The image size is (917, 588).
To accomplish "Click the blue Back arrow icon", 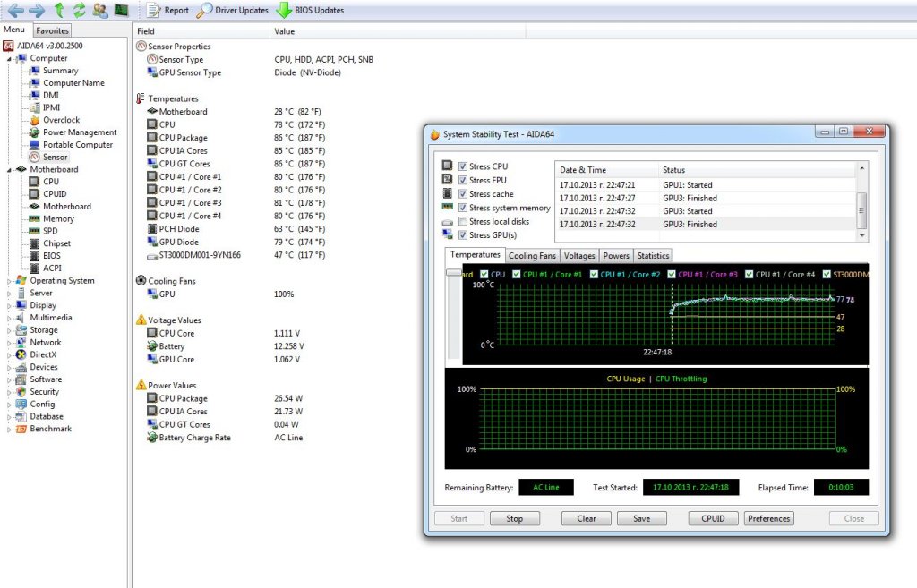I will pyautogui.click(x=16, y=10).
